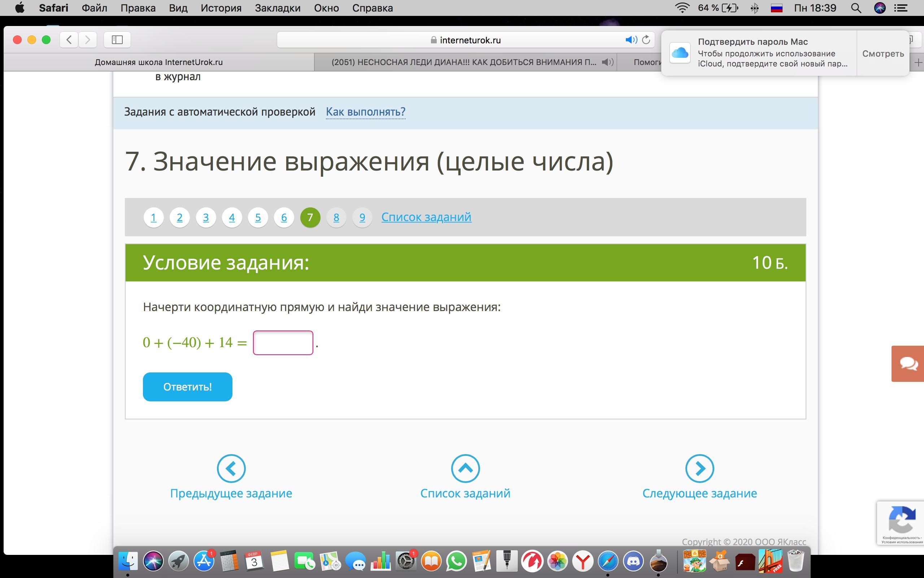This screenshot has height=578, width=924.
Task: Select current task number 7
Action: (x=310, y=217)
